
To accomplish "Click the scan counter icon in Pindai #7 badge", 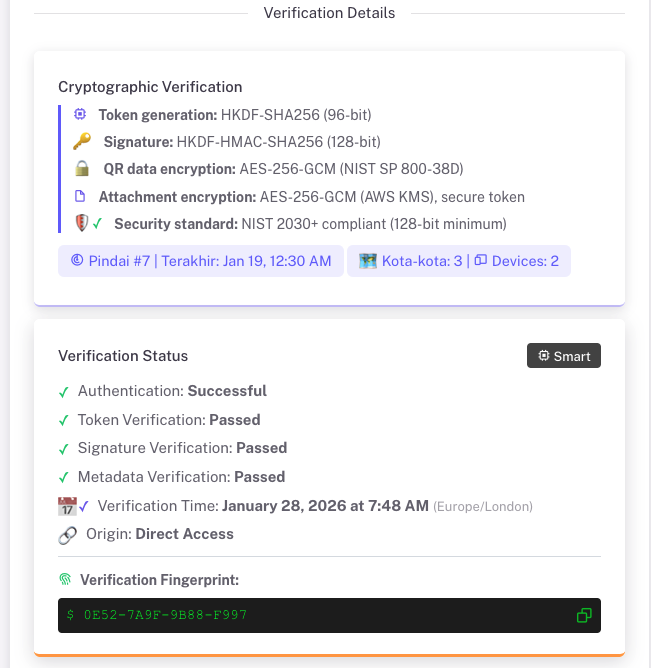I will point(77,260).
